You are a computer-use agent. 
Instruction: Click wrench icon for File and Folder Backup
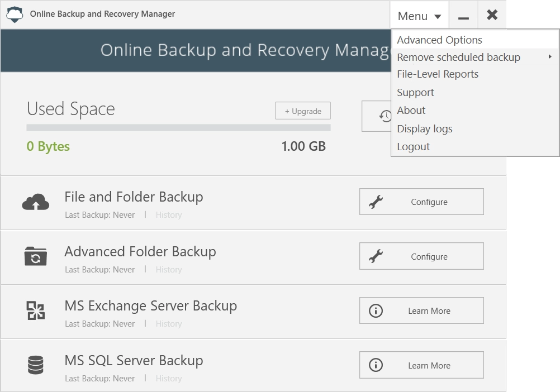(376, 202)
